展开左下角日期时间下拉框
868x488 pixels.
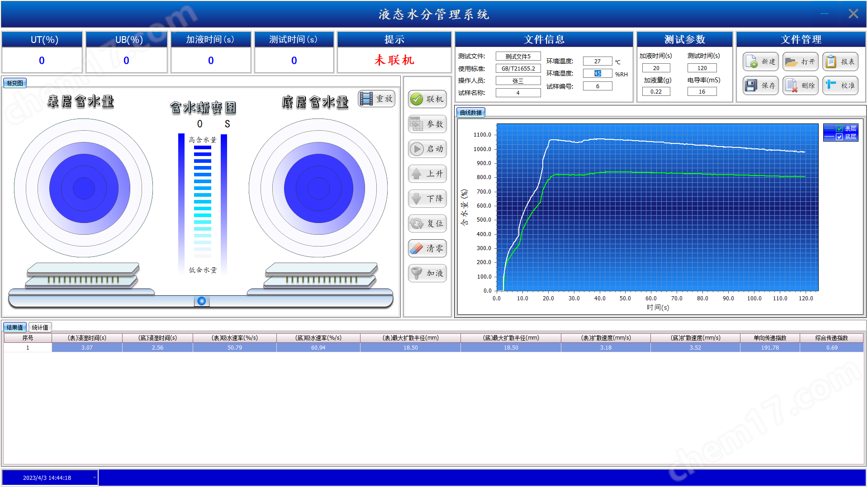coord(94,477)
